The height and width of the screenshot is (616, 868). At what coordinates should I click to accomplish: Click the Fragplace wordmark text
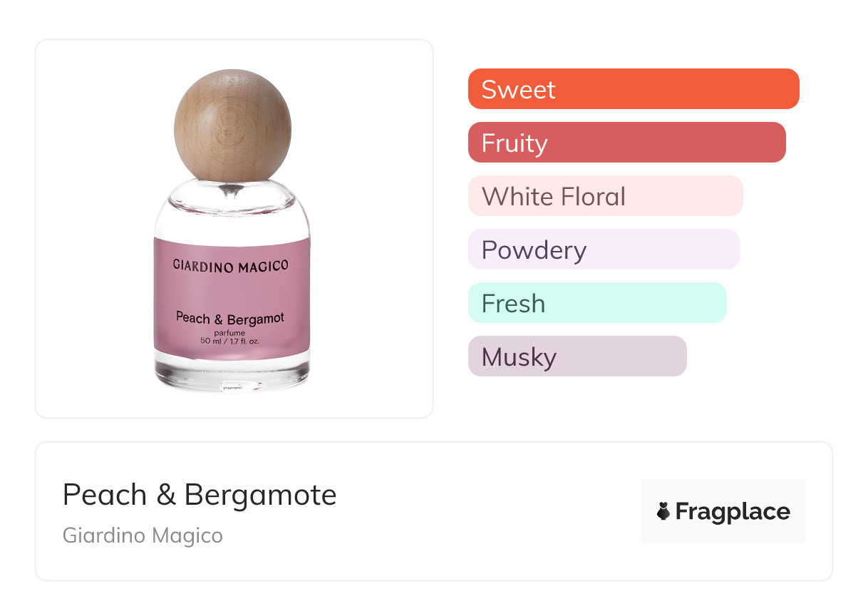(x=733, y=511)
